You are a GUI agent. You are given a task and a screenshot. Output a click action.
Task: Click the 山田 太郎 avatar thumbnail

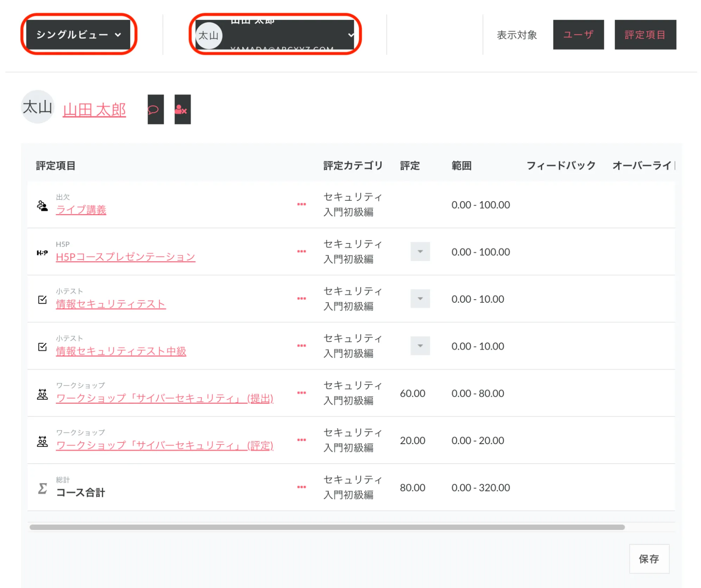pos(38,107)
